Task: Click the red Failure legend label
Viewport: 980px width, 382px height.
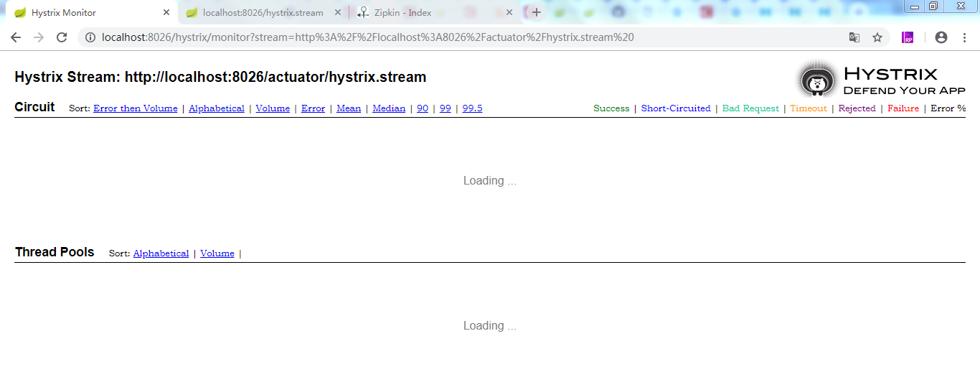Action: pyautogui.click(x=903, y=108)
